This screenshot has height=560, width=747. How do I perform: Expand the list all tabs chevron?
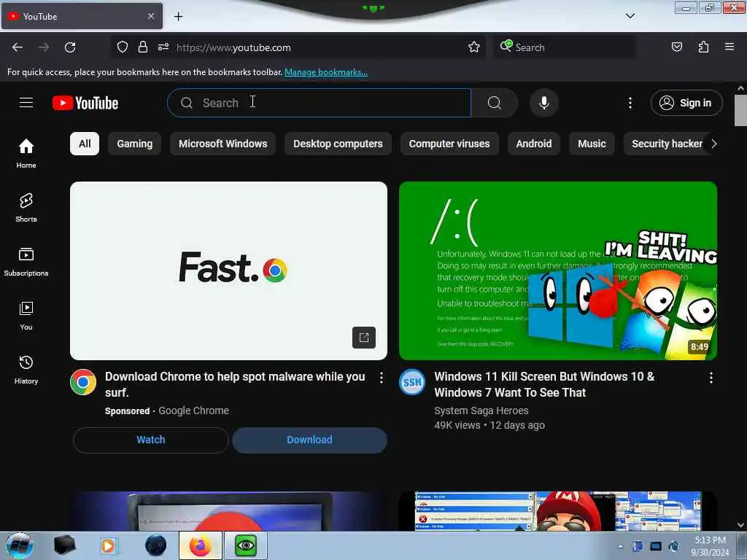[630, 16]
